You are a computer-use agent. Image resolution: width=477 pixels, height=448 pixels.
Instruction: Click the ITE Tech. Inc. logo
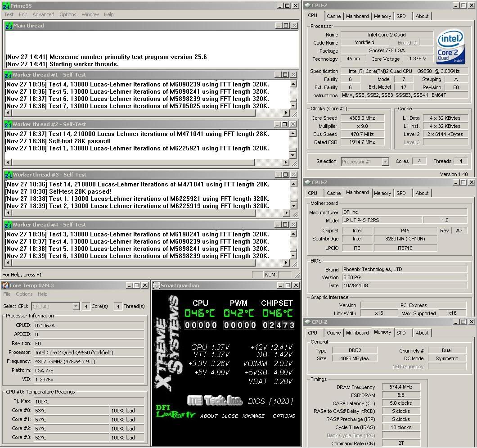(215, 400)
